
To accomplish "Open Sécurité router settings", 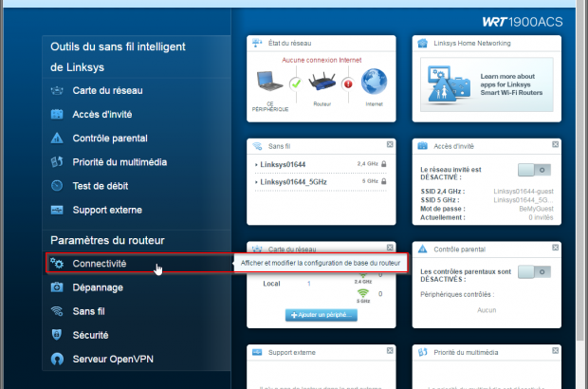I will [x=90, y=335].
